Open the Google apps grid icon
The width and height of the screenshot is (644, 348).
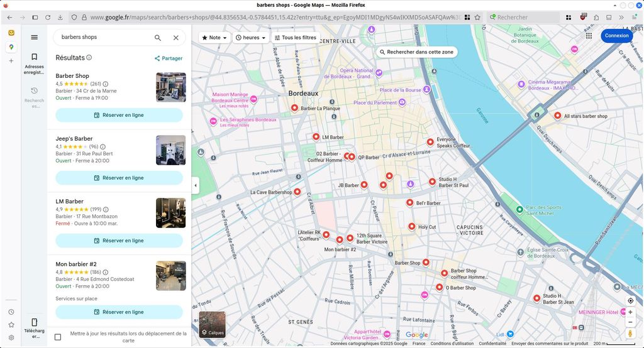point(589,36)
